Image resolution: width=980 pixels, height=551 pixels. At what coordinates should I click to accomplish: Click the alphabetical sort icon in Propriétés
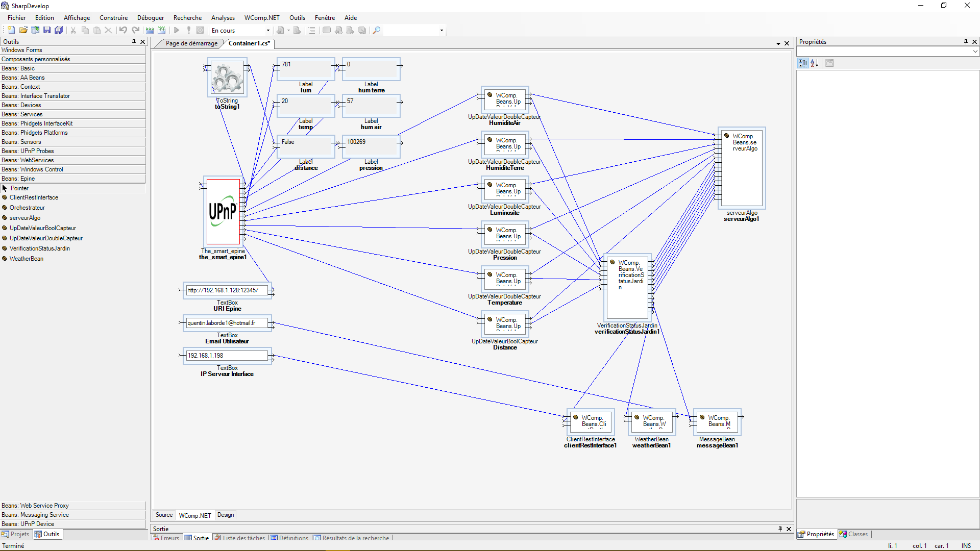[x=815, y=63]
